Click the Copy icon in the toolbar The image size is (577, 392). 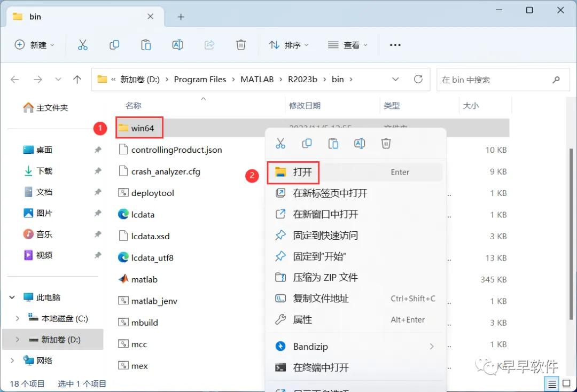click(x=114, y=45)
